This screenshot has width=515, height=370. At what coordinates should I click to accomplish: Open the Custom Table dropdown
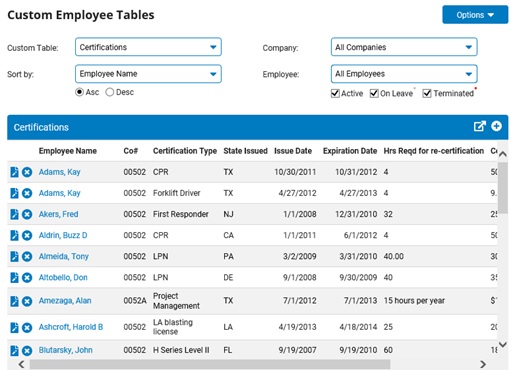pyautogui.click(x=148, y=47)
